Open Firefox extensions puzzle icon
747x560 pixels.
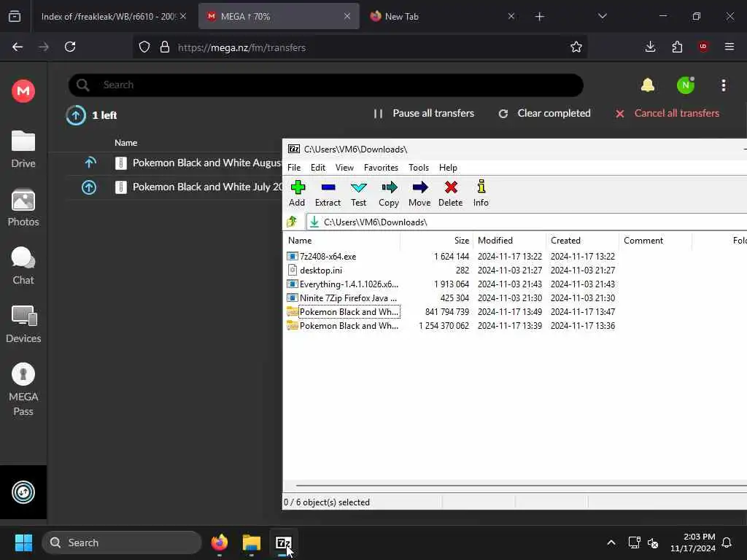pos(677,47)
